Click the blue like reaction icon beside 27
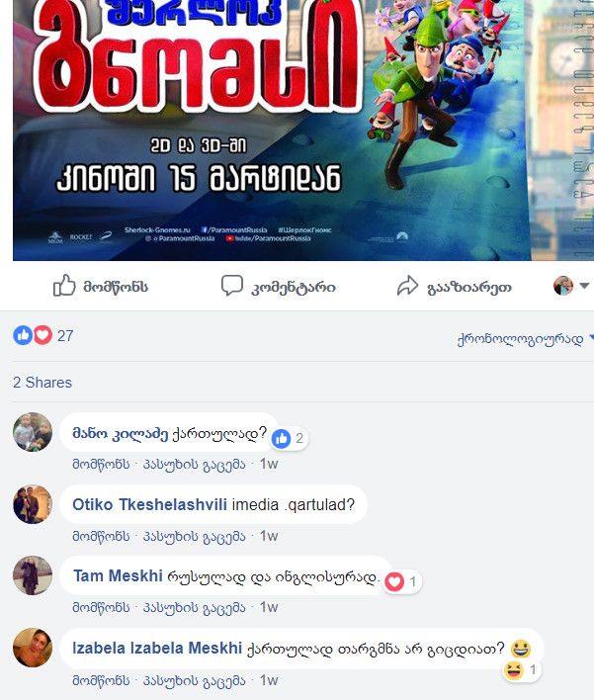This screenshot has height=700, width=594. pos(23,335)
